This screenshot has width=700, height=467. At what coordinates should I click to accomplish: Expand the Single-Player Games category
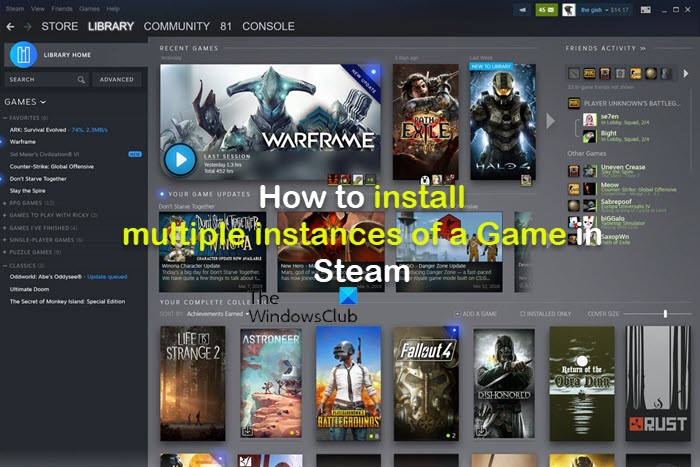[5, 240]
